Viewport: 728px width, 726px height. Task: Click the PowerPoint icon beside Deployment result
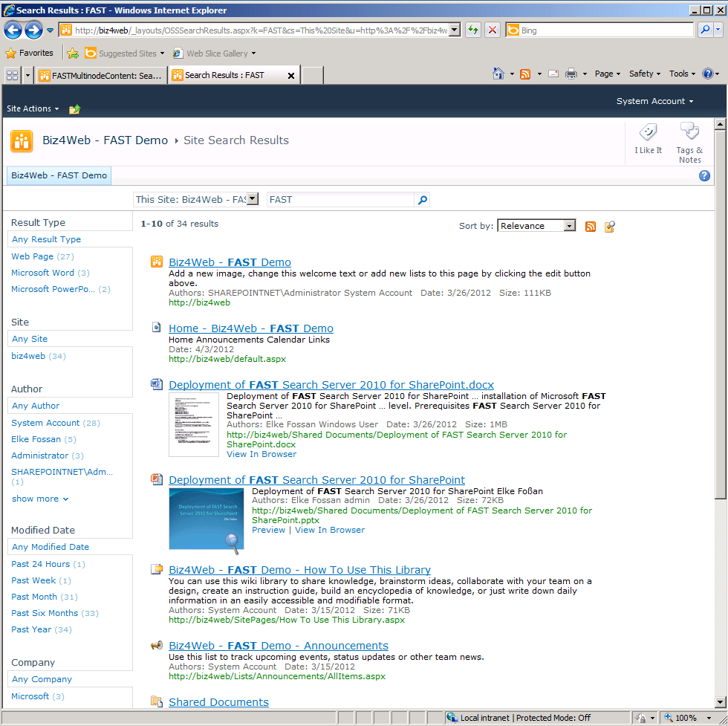tap(157, 479)
